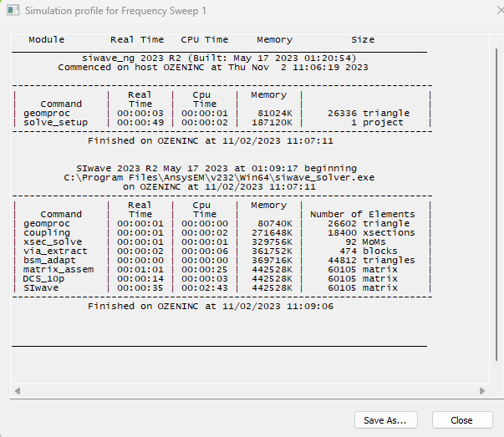Click the Memory header in top row

coord(274,40)
